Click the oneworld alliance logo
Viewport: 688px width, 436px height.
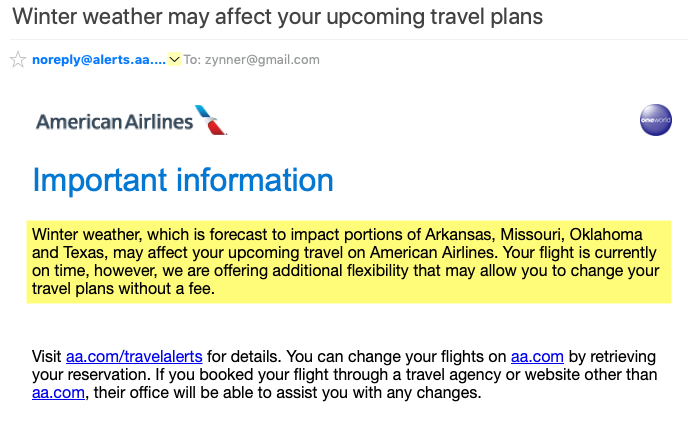656,120
